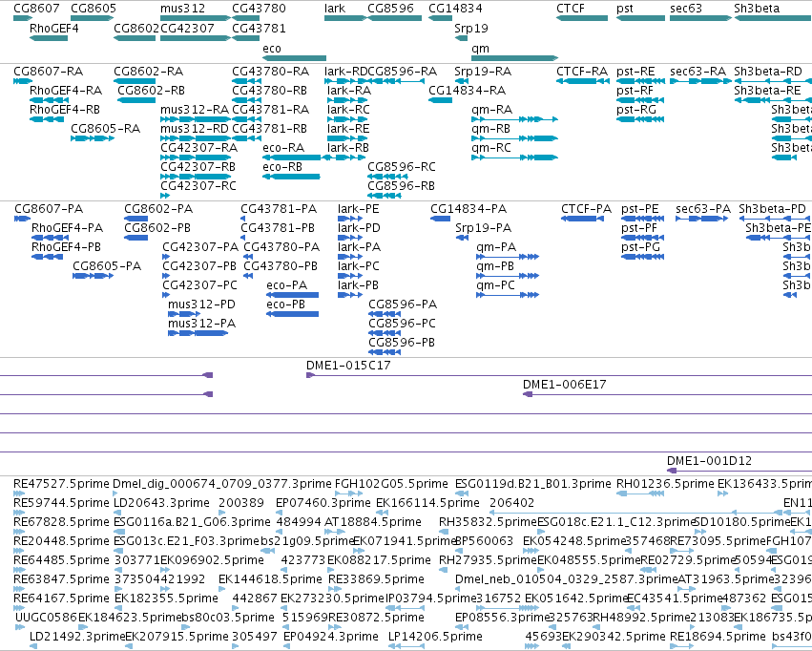This screenshot has height=651, width=812.
Task: Click the teal gene bar beneath CTCF
Action: 582,18
